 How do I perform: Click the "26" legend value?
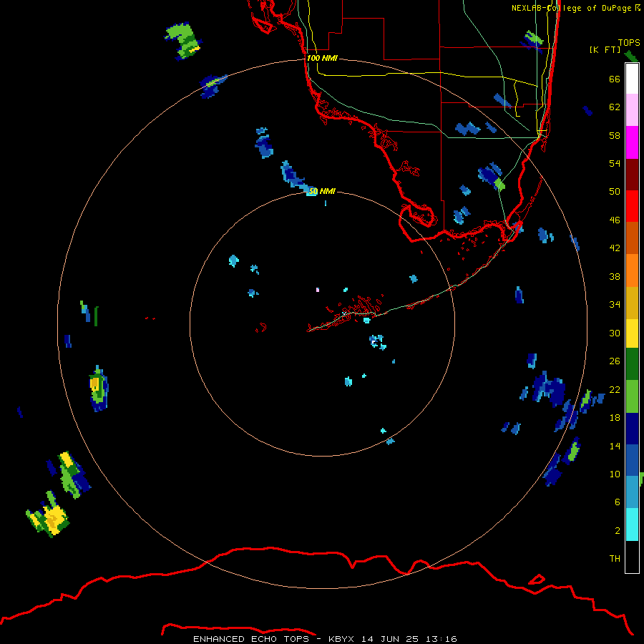(615, 361)
